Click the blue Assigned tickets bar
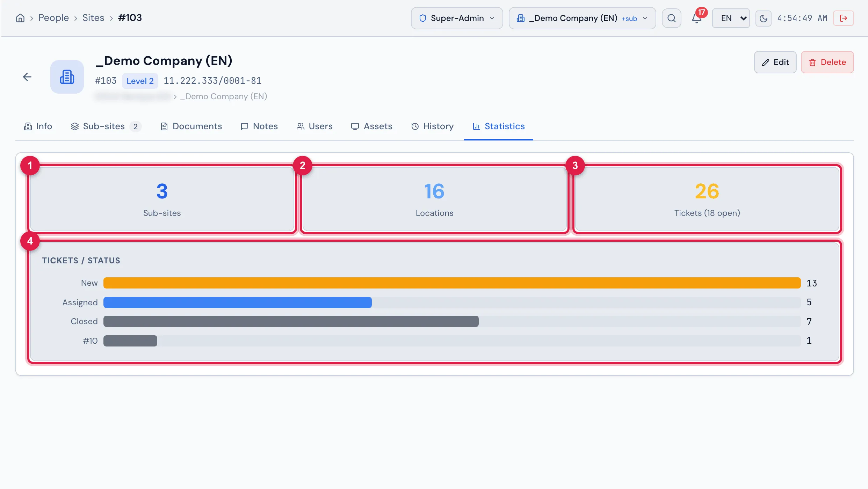This screenshot has height=489, width=868. coord(238,302)
